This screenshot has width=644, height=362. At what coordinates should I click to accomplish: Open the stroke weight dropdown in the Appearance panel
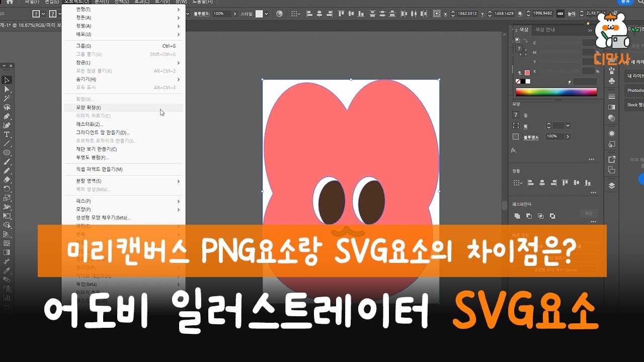point(568,125)
